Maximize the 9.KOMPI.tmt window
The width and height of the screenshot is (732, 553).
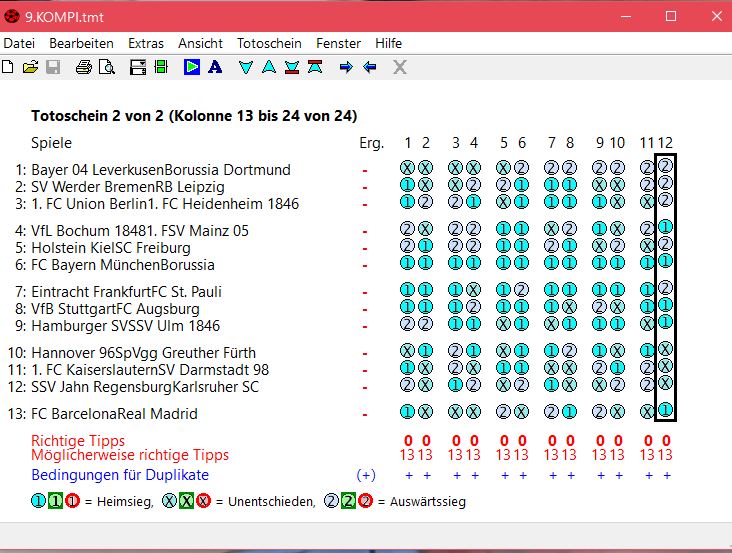[671, 16]
